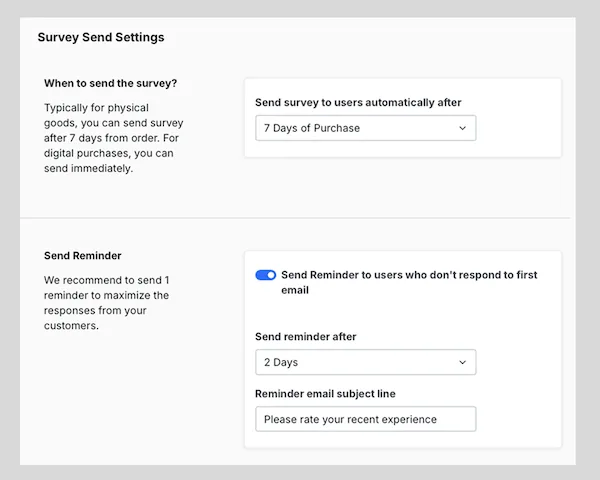Click the selected value "7 Days of Purchase"
Viewport: 600px width, 480px height.
312,128
